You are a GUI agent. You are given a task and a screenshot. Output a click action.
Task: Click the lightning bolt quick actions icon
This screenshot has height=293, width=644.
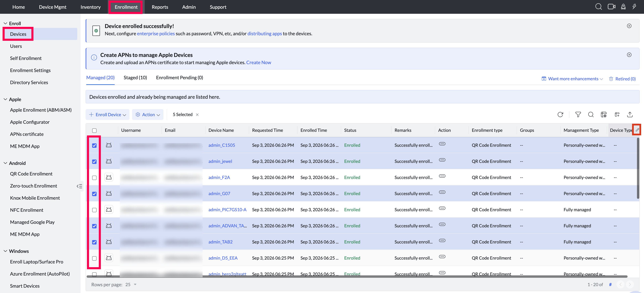click(634, 7)
